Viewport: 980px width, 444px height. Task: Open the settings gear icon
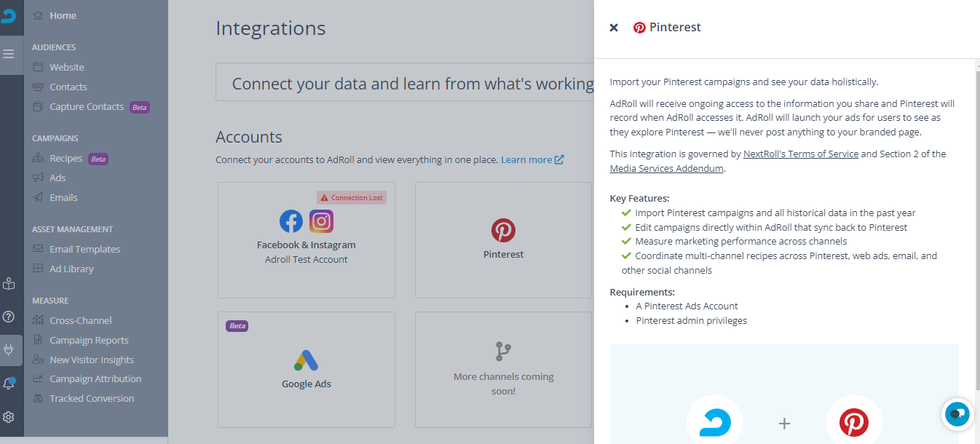pyautogui.click(x=9, y=417)
